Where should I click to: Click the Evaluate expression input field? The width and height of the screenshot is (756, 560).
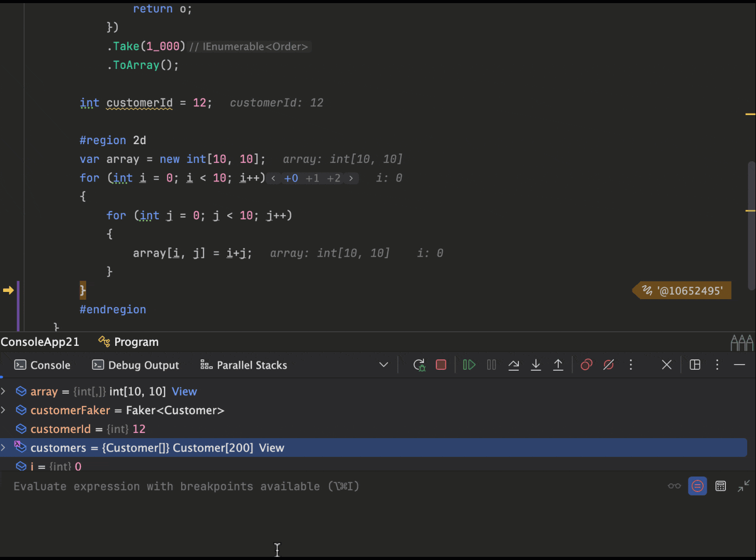(x=311, y=486)
